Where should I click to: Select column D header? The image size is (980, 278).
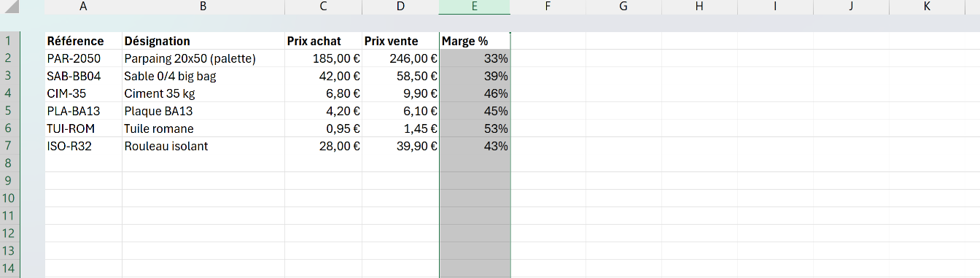[400, 7]
